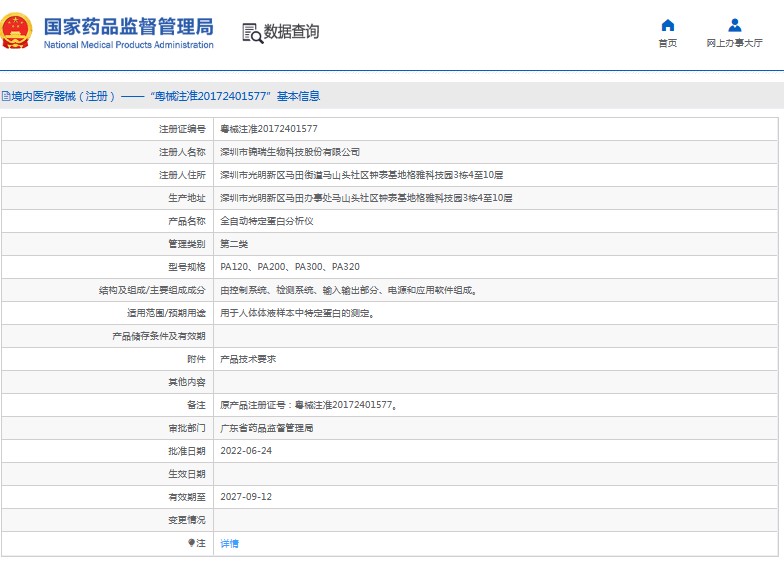This screenshot has width=784, height=562.
Task: Click the 全自动特定蛋白分析仪 product name cell
Action: click(496, 221)
